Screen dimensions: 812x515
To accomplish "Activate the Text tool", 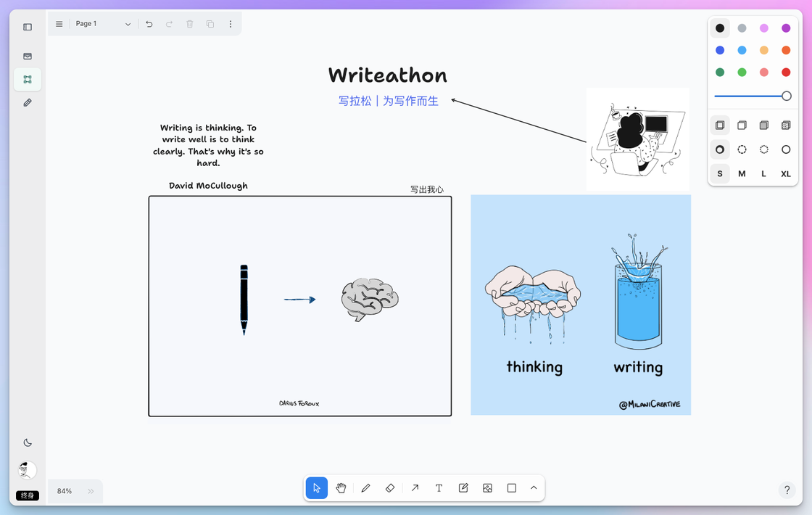I will pos(439,488).
